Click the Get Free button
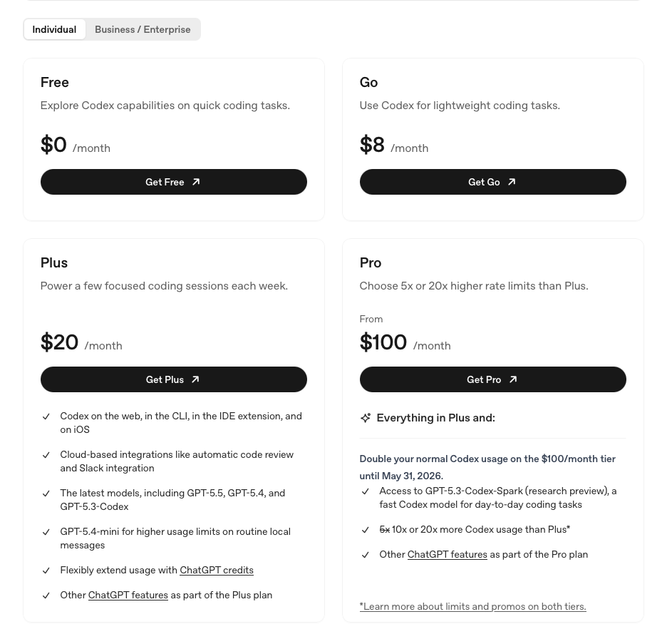This screenshot has width=672, height=639. (174, 182)
